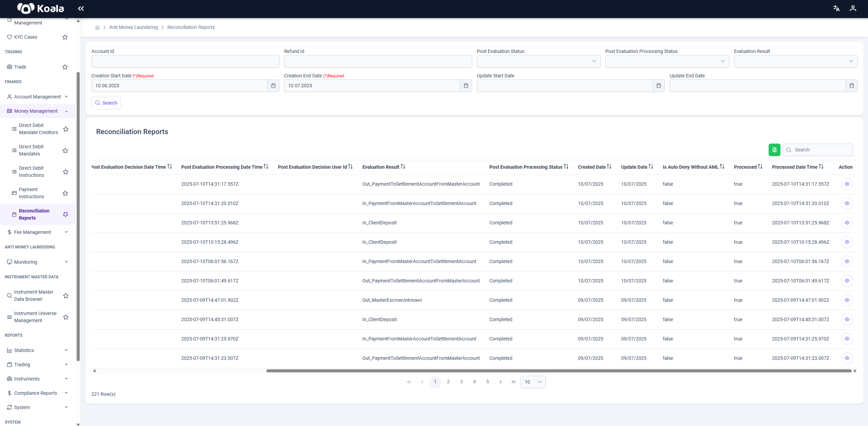Screen dimensions: 868x426
Task: Export table using green spreadsheet icon
Action: 774,150
